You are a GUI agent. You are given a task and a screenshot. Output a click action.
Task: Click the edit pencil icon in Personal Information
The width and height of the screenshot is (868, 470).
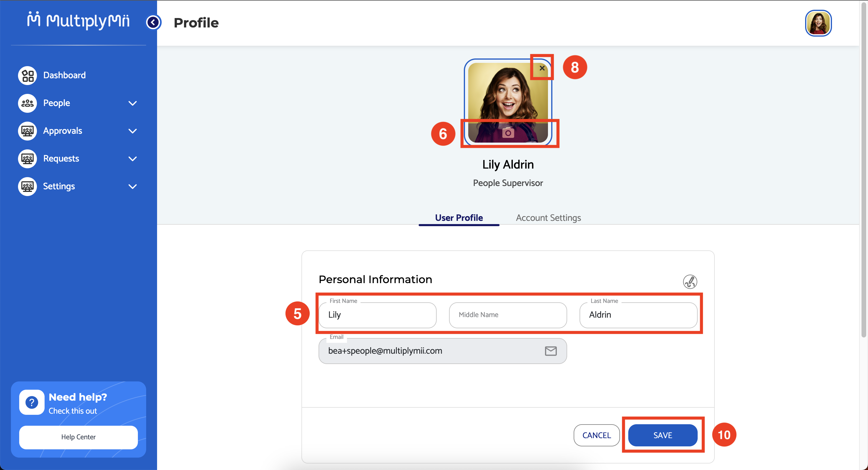(689, 282)
